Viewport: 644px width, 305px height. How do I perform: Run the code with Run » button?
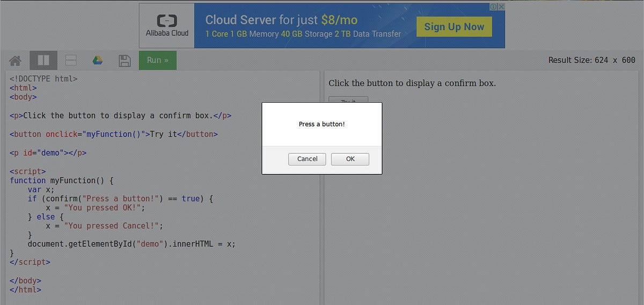tap(158, 60)
